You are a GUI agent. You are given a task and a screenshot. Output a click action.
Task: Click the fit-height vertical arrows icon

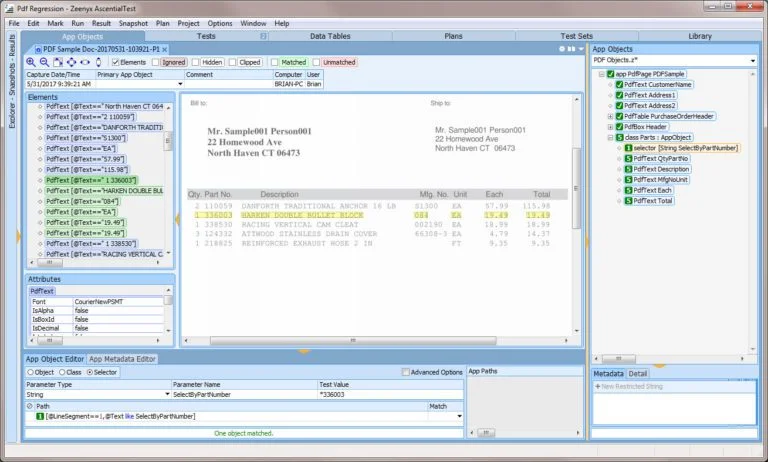98,62
